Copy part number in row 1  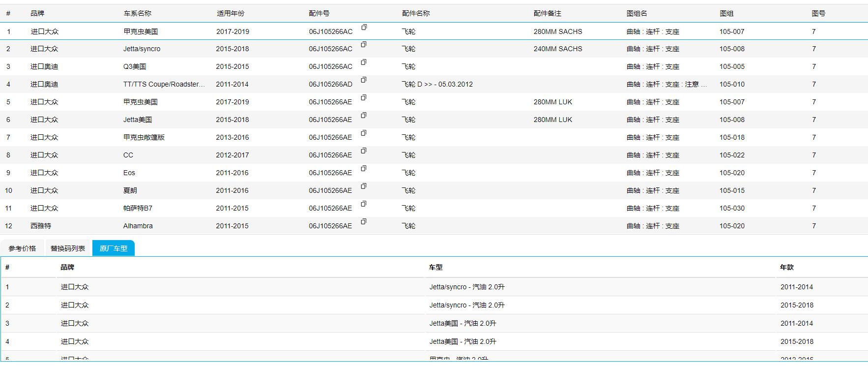364,28
